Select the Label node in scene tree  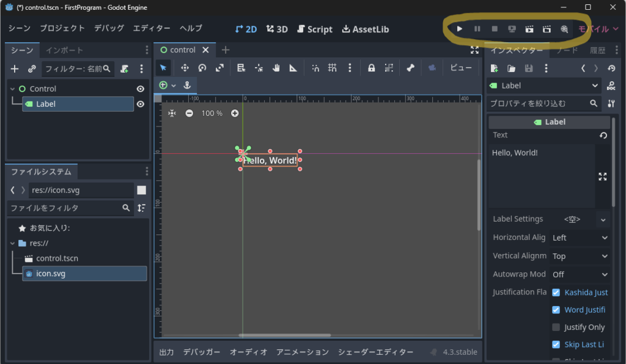point(78,104)
